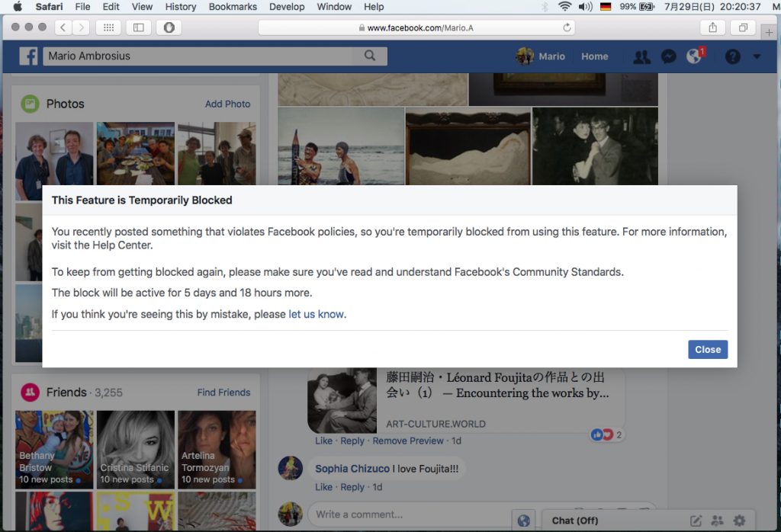
Task: Open the History menu
Action: [x=180, y=6]
